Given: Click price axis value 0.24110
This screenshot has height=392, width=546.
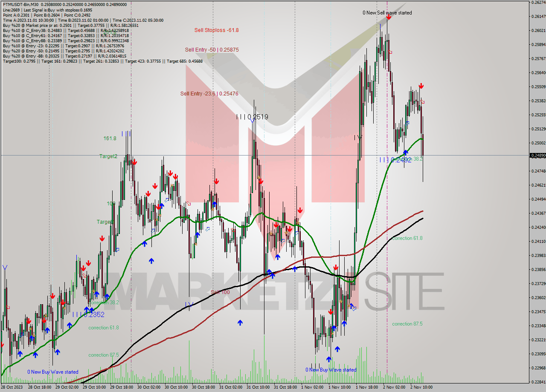Looking at the screenshot, I should click(x=538, y=242).
